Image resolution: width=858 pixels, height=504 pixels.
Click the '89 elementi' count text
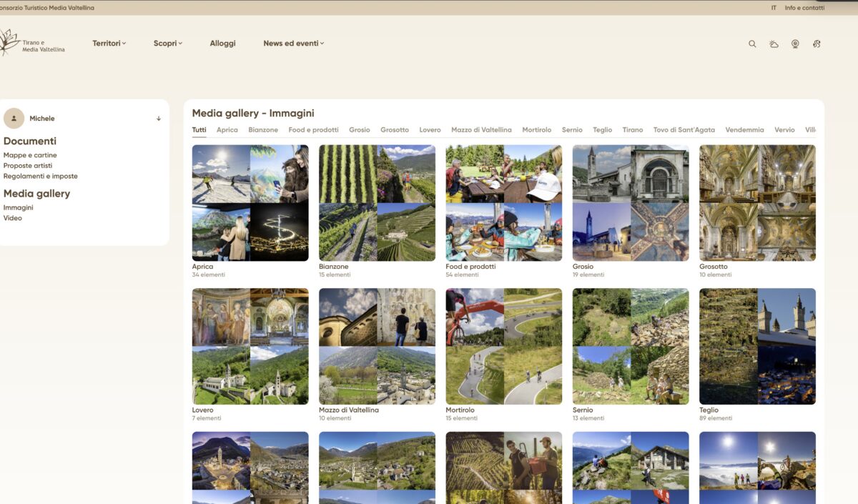click(x=716, y=418)
